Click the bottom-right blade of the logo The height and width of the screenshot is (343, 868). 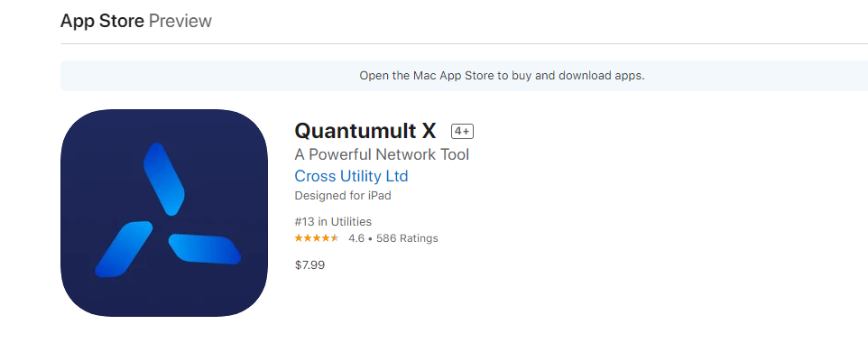(204, 249)
